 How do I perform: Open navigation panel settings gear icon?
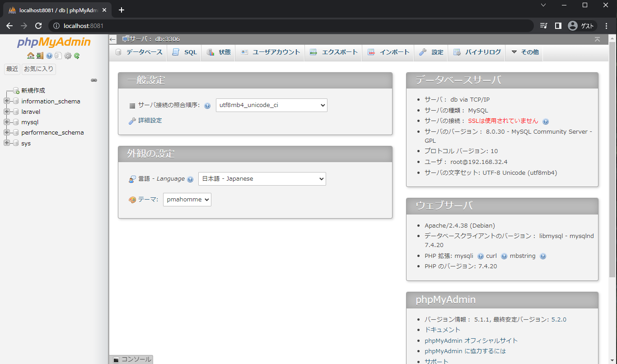(68, 56)
